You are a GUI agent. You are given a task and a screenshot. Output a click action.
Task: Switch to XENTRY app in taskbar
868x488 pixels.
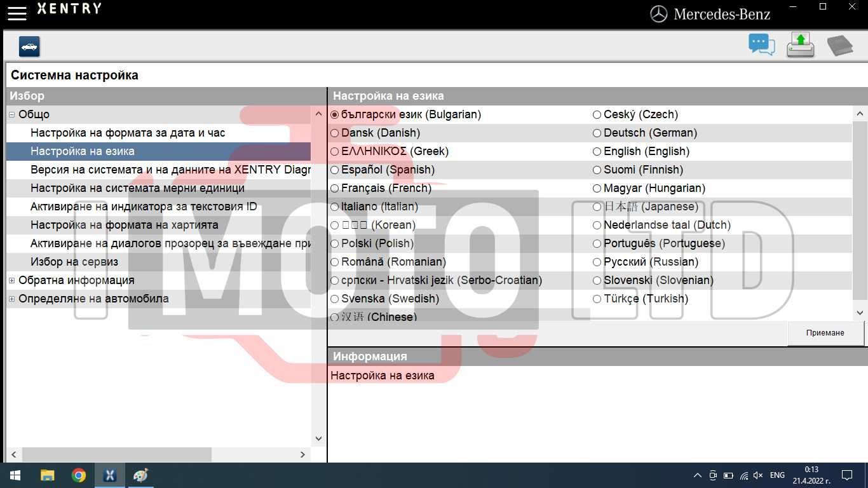click(110, 475)
